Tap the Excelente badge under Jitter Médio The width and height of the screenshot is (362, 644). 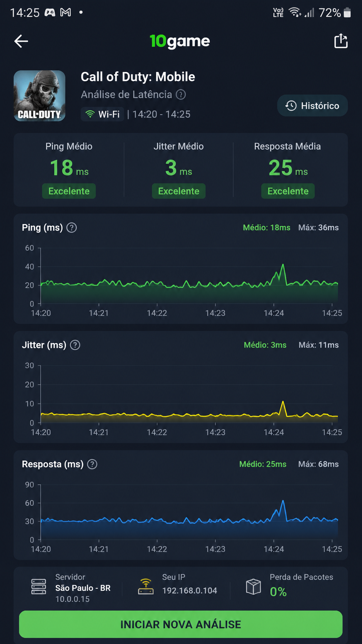point(178,191)
